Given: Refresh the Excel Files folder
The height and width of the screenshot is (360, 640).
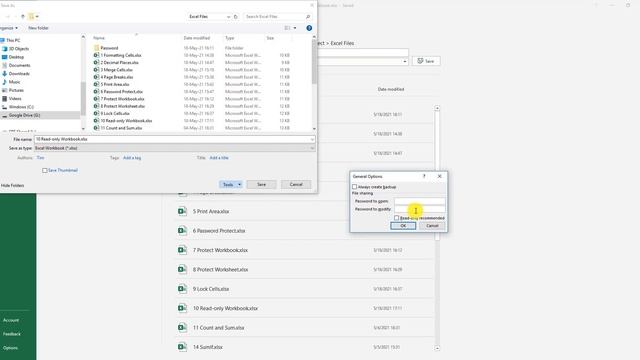Looking at the screenshot, I should point(236,16).
